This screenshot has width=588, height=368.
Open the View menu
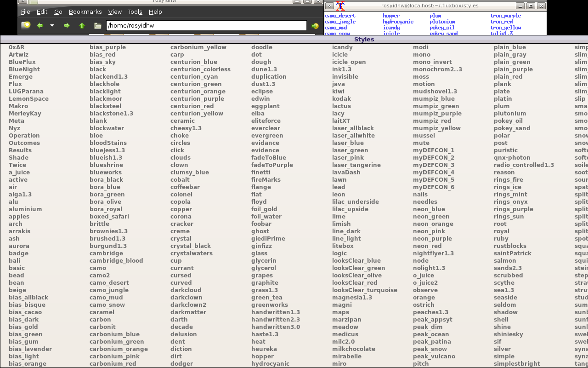(115, 11)
